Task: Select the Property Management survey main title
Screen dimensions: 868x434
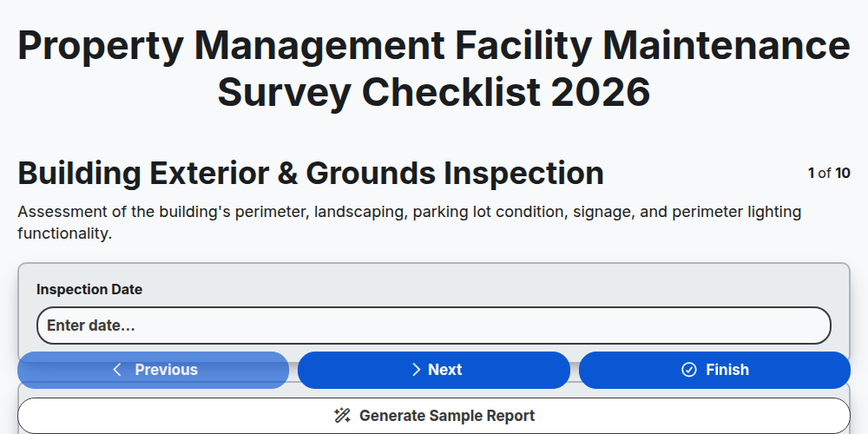Action: click(x=434, y=69)
